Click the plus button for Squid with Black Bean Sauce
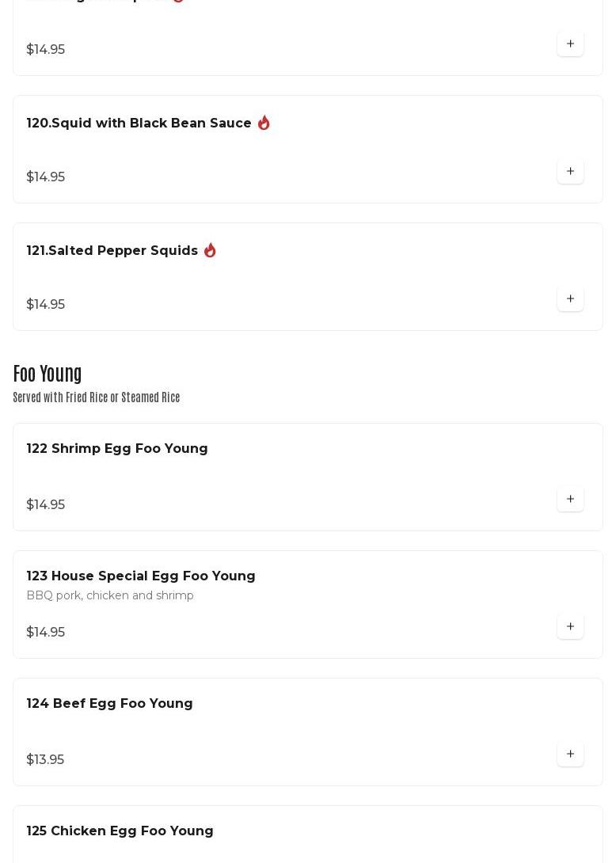The image size is (616, 863). click(570, 172)
